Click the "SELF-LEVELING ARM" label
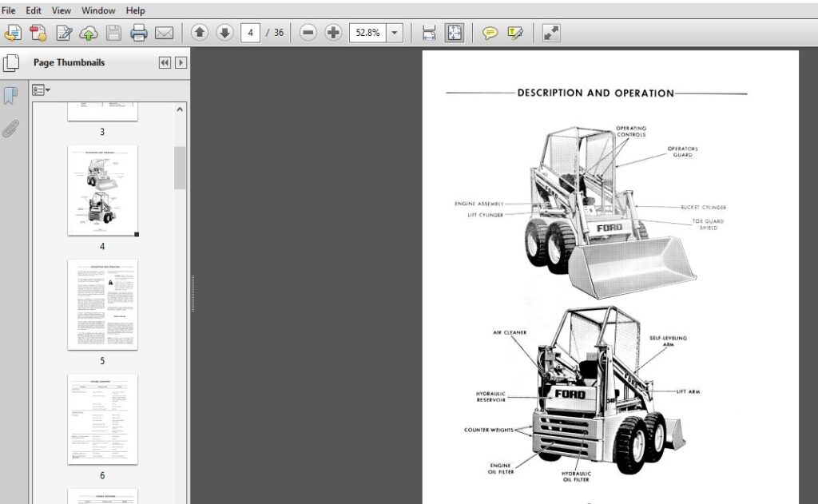This screenshot has width=818, height=504. (668, 341)
